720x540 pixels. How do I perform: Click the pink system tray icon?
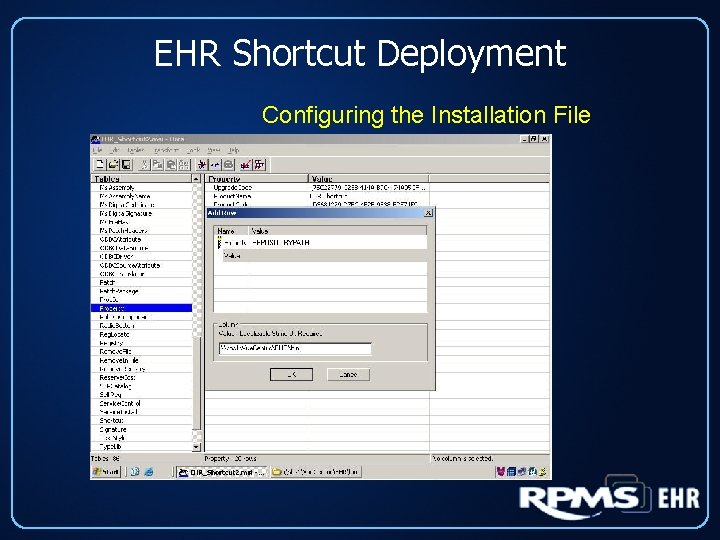(501, 472)
